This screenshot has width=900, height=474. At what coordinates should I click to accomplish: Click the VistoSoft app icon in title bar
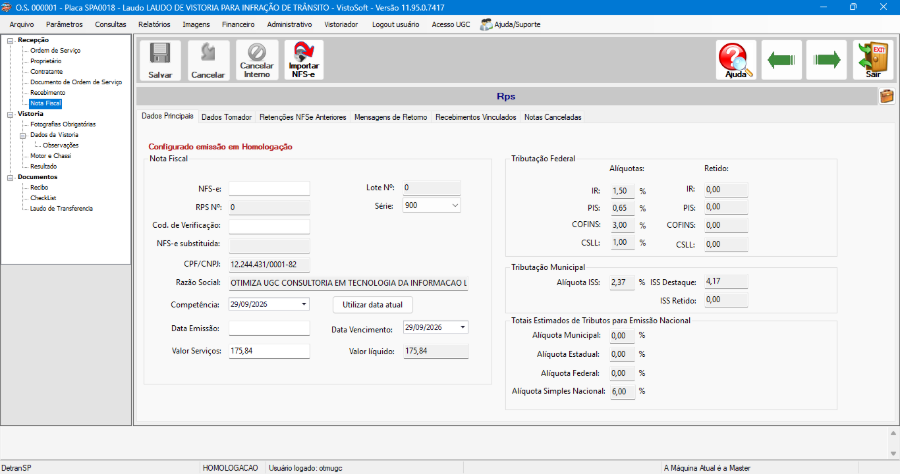click(x=6, y=7)
